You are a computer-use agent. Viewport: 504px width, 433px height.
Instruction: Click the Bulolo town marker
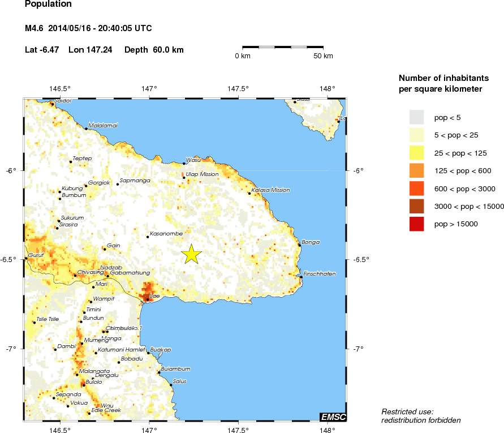click(x=83, y=385)
